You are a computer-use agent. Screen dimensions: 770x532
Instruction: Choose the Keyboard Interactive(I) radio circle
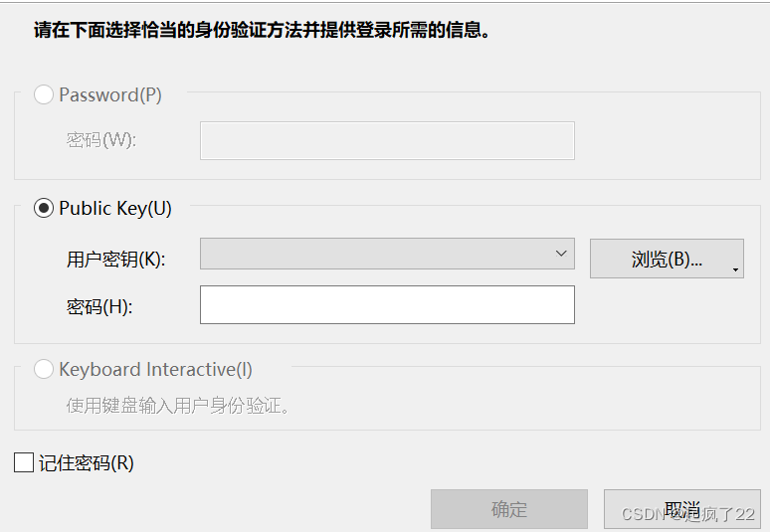tap(44, 370)
